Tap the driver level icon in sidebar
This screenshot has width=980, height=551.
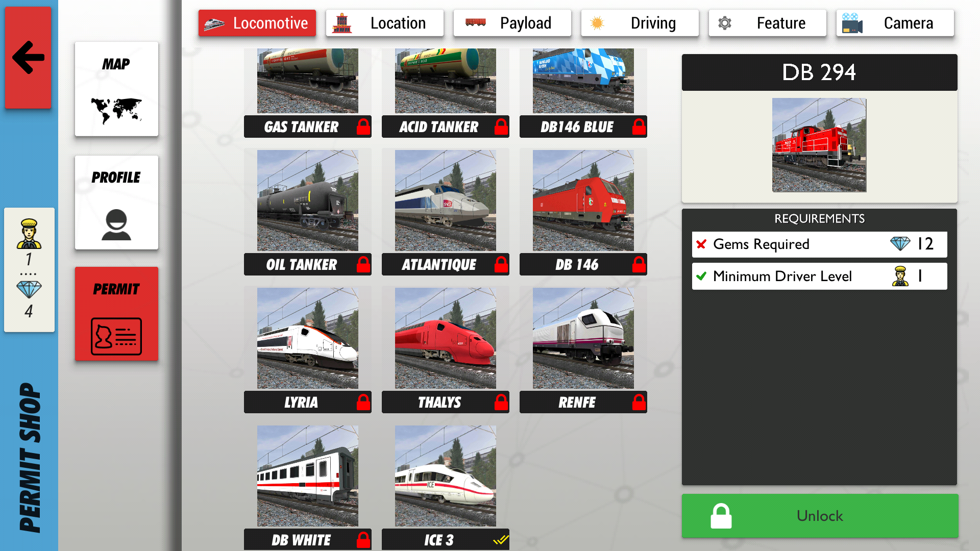tap(29, 234)
